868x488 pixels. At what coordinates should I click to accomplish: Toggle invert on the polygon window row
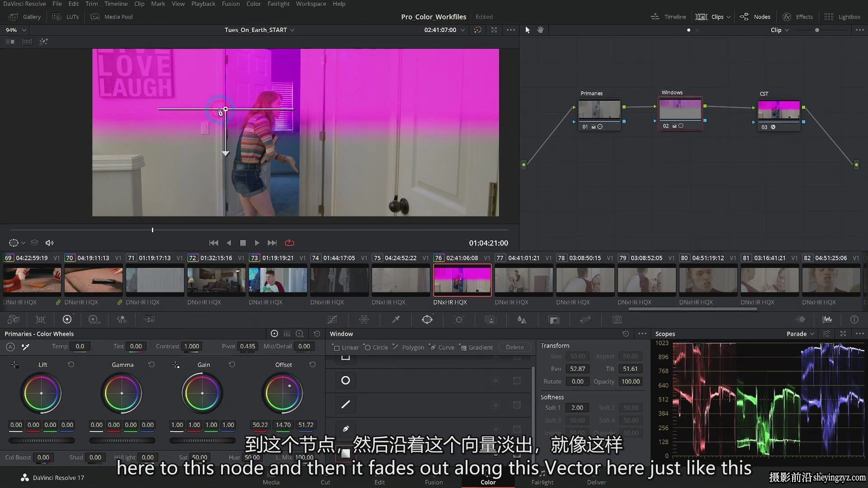coord(495,405)
